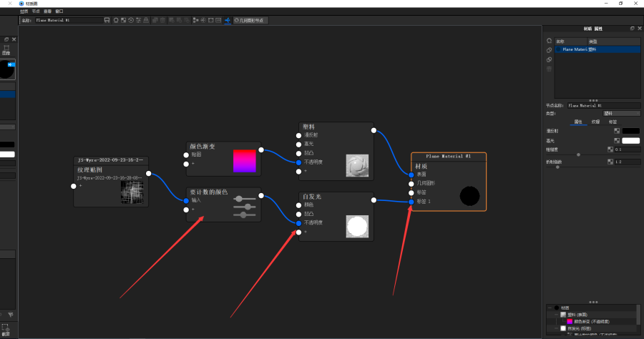Switch to the 标签 tab in properties
This screenshot has height=339, width=644.
click(612, 122)
